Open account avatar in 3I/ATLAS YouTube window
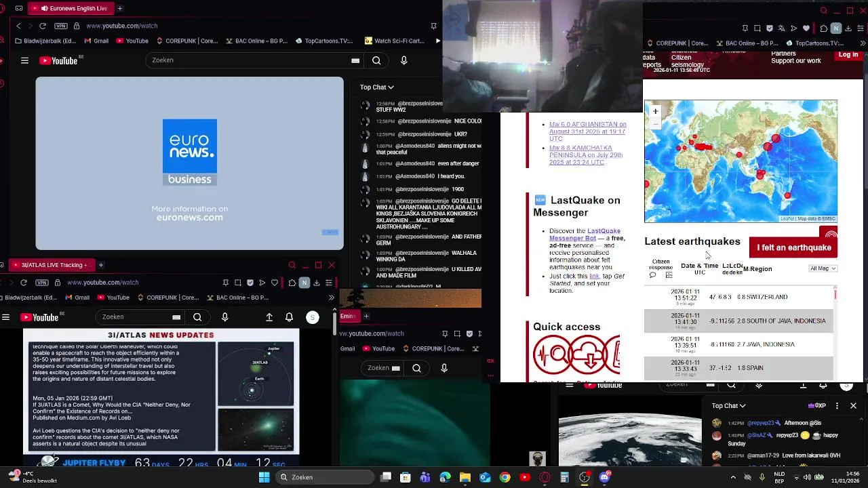 [x=313, y=317]
